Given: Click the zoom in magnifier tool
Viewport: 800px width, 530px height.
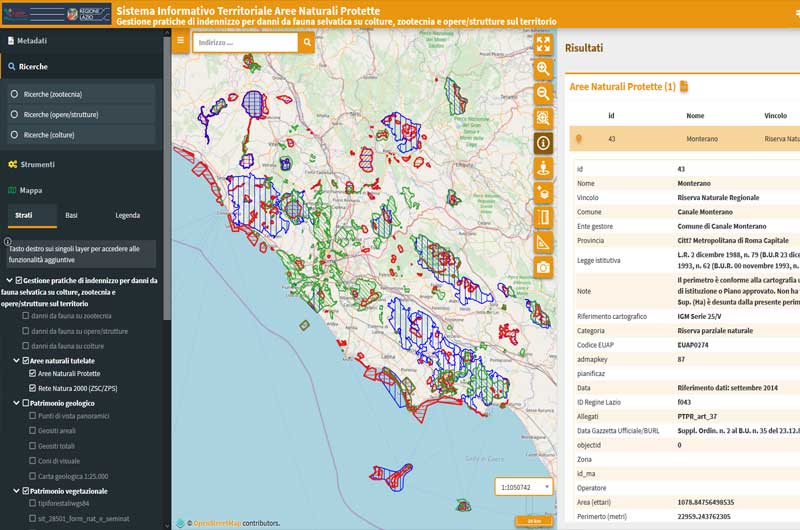Looking at the screenshot, I should [543, 69].
